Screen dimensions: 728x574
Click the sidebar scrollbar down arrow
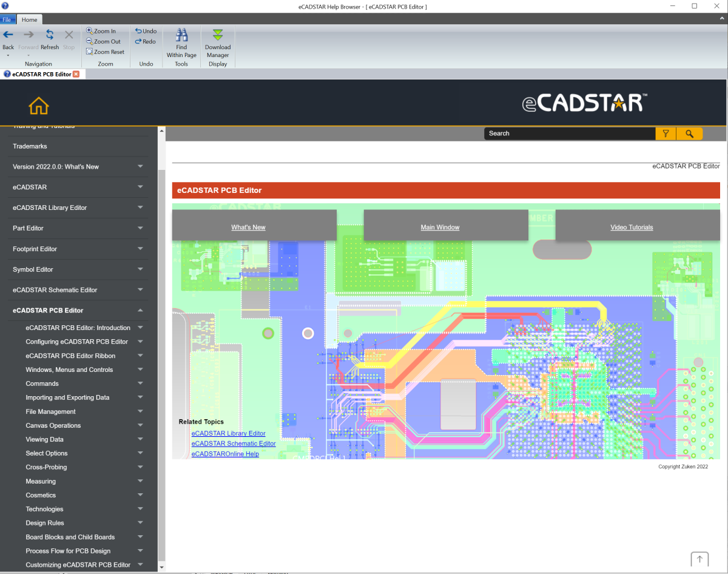click(x=161, y=567)
